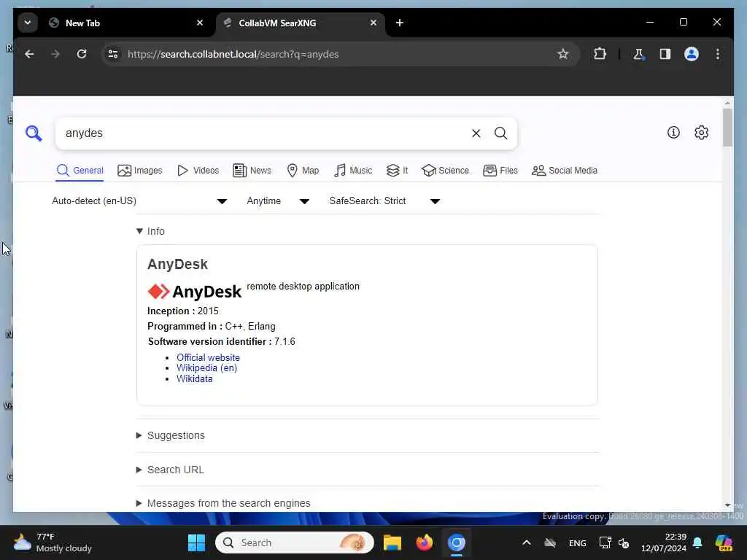
Task: Open a new browser tab
Action: tap(400, 23)
